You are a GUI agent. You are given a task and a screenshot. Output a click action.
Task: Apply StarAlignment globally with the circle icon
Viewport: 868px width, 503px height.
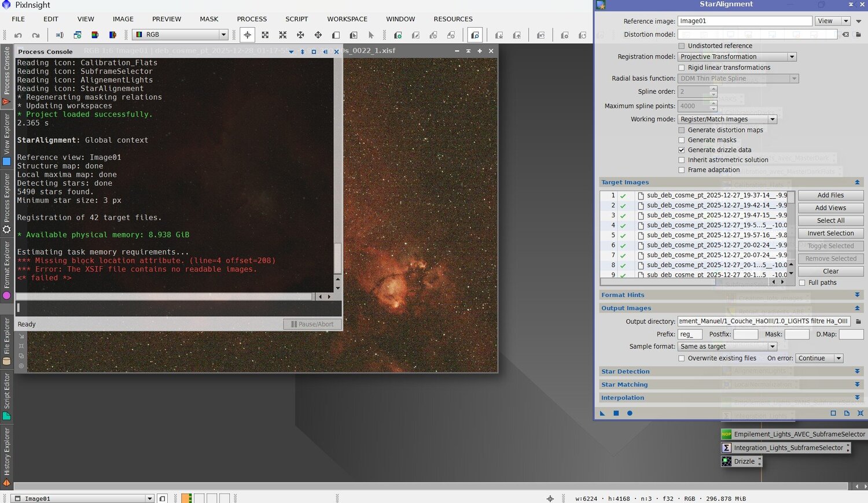(630, 413)
